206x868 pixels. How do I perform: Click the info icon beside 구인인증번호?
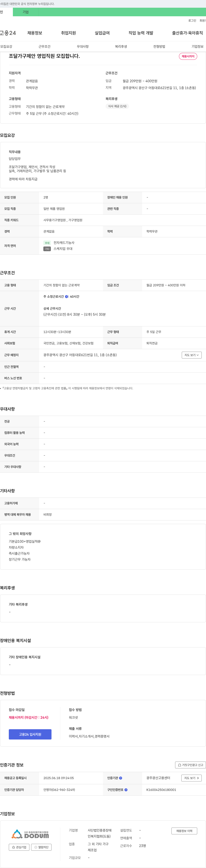[x=126, y=790]
